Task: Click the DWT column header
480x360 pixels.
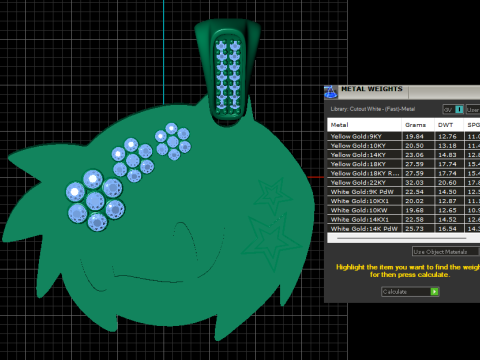Action: (x=449, y=125)
